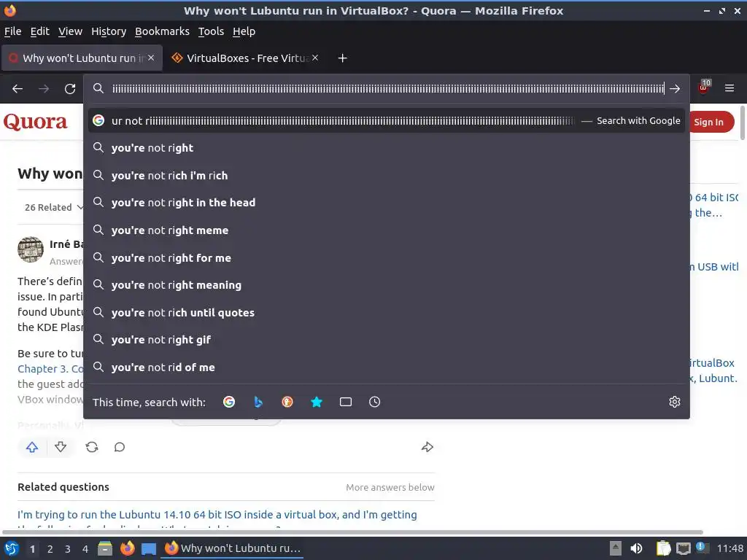Screen dimensions: 747x560
Task: Close the 'Why won't Lubuntu run' tab
Action: coord(151,58)
